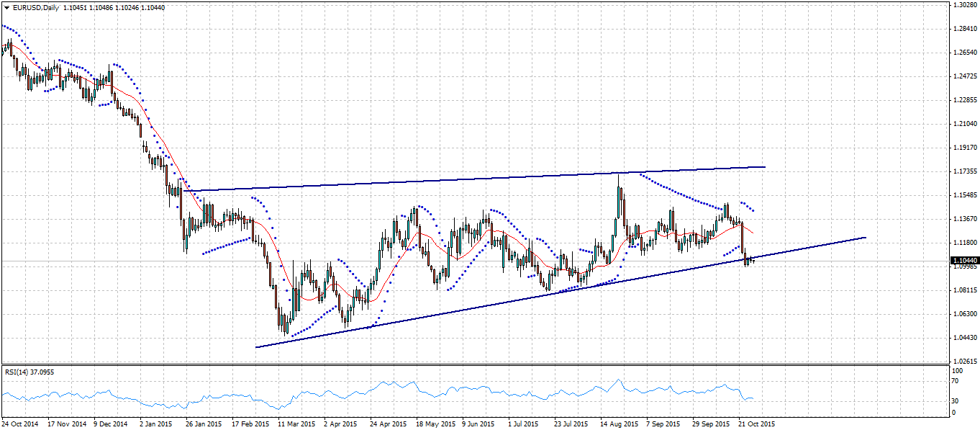Viewport: 980px width, 430px height.
Task: Click the 24 Oct 2014 date label
Action: [19, 424]
